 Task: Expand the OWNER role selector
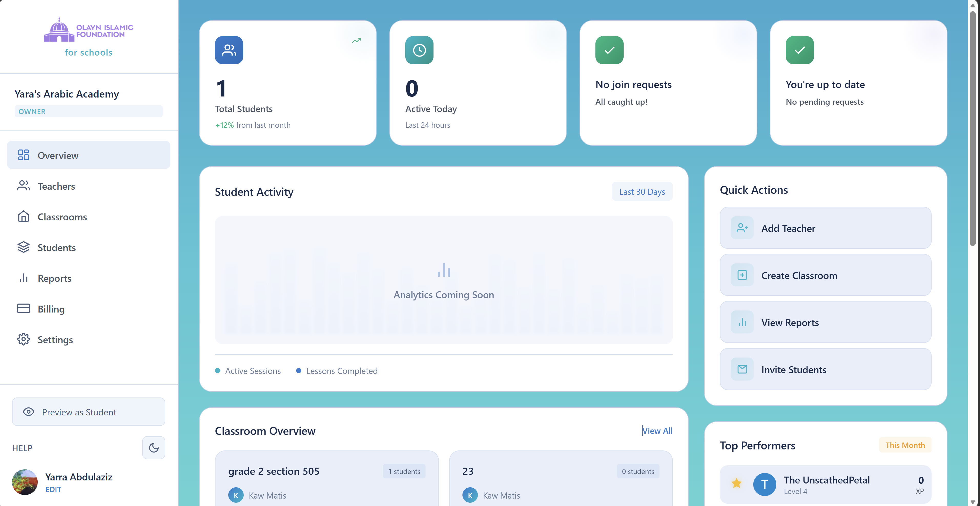tap(88, 111)
